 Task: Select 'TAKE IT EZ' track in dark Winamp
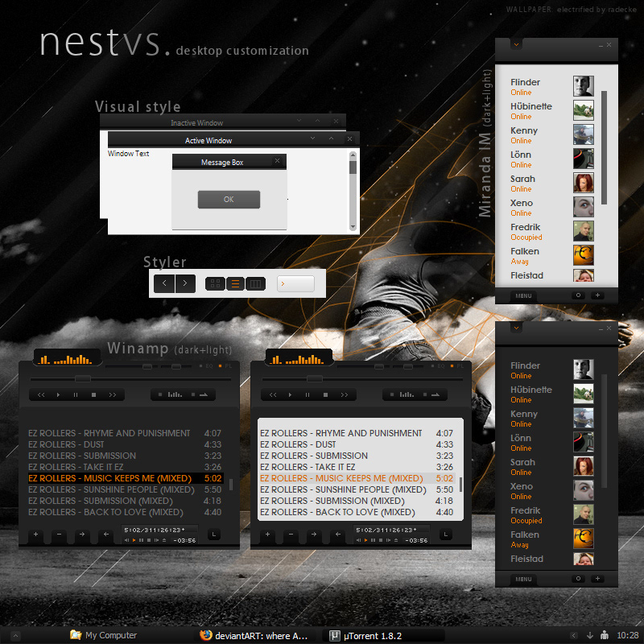coord(125,467)
